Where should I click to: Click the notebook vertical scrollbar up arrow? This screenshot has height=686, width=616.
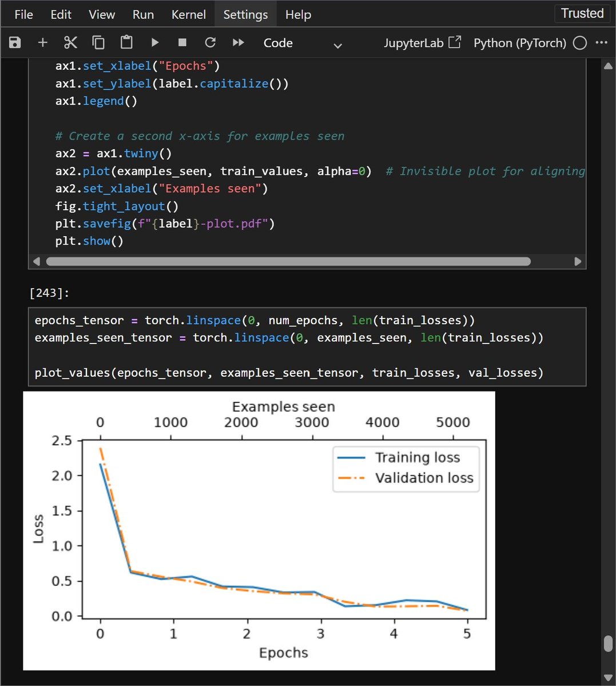608,66
